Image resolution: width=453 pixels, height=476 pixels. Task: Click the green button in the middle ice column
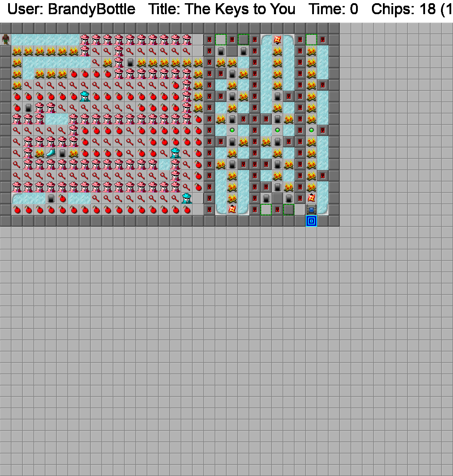pos(277,130)
